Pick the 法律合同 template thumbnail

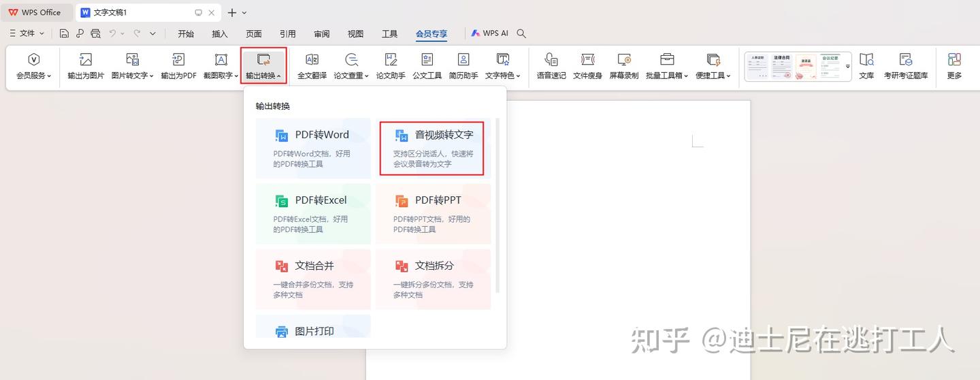pyautogui.click(x=783, y=66)
